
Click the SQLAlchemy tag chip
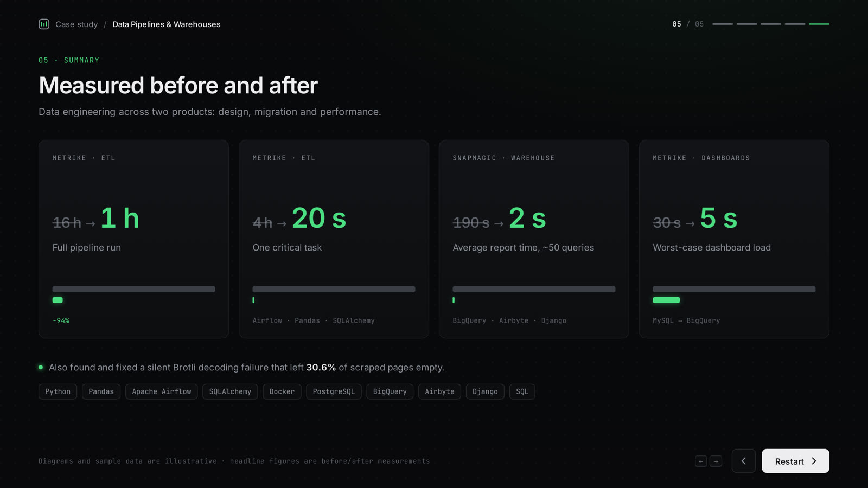coord(230,391)
